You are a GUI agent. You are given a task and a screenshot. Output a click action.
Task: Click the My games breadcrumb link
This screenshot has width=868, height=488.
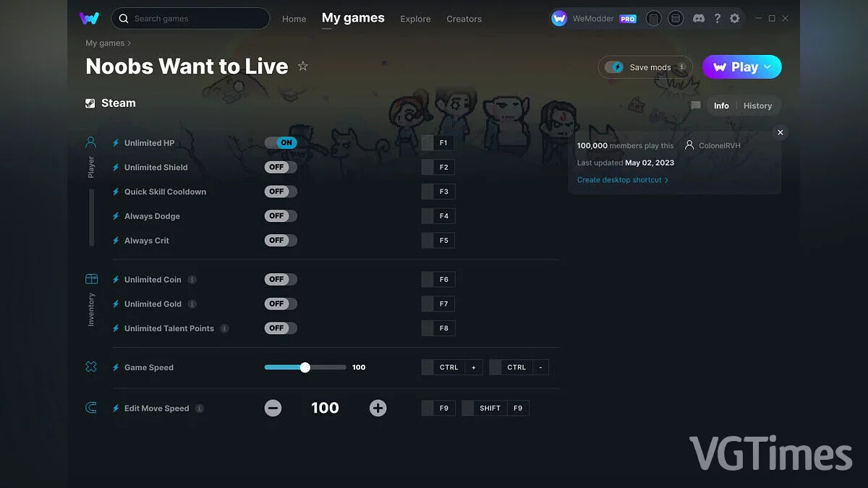pyautogui.click(x=105, y=43)
